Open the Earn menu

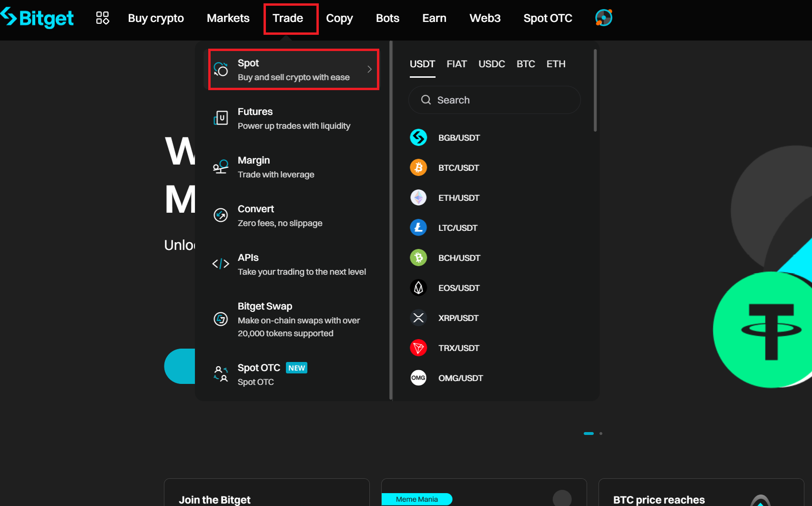(434, 18)
